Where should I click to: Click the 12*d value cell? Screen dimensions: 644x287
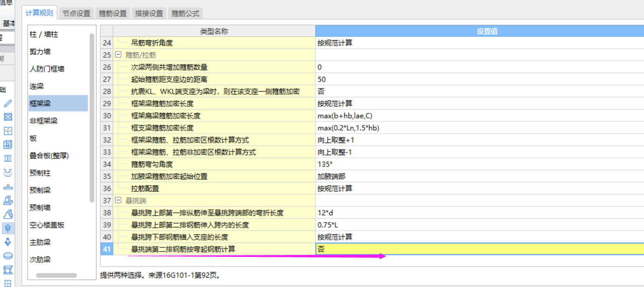coord(480,213)
